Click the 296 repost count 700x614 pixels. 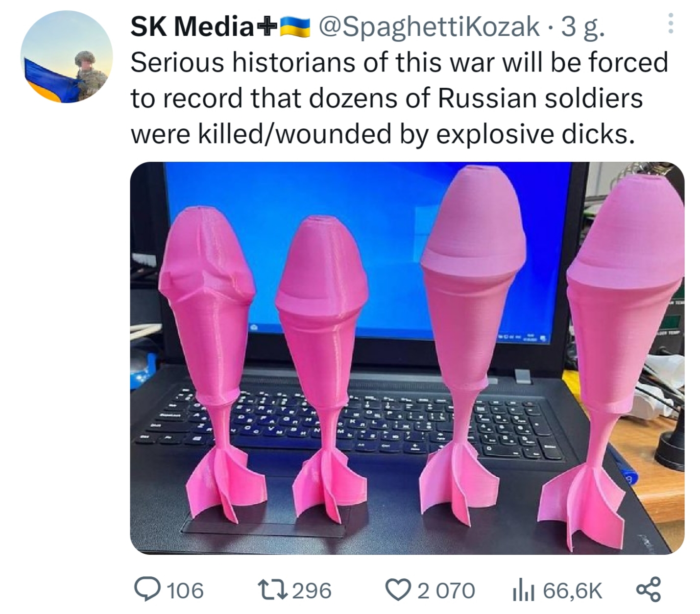312,590
